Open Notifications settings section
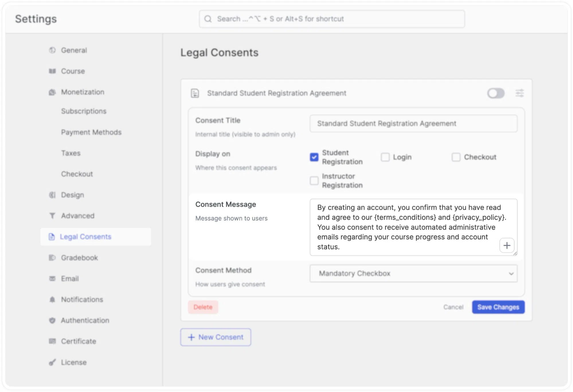The height and width of the screenshot is (392, 573). (82, 299)
